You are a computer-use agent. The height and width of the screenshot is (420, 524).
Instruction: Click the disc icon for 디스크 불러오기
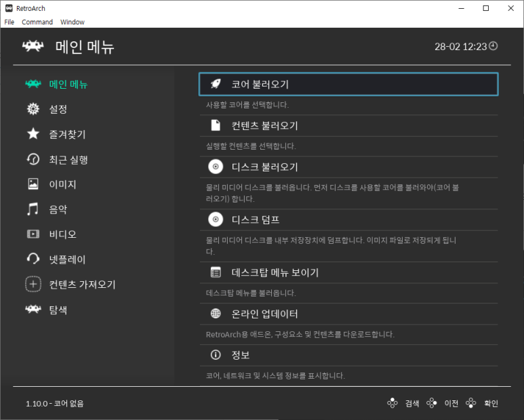(216, 167)
